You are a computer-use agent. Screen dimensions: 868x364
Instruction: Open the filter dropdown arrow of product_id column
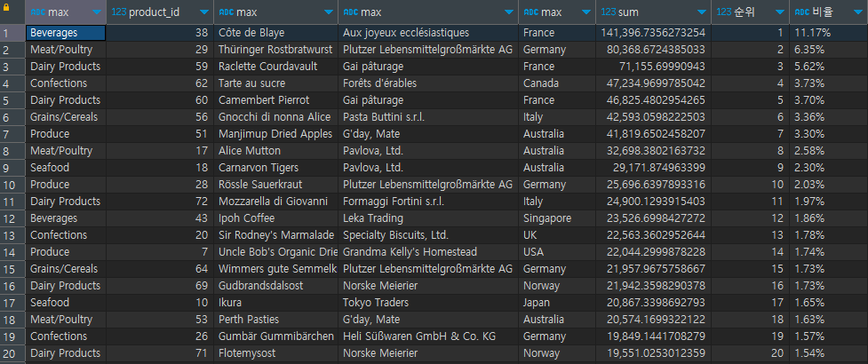pyautogui.click(x=204, y=12)
